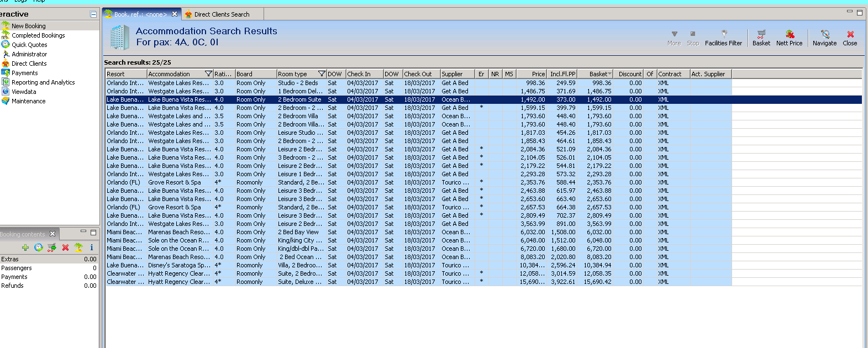
Task: Select the 2 Bedroom Villa row without ellipsis
Action: [x=419, y=116]
